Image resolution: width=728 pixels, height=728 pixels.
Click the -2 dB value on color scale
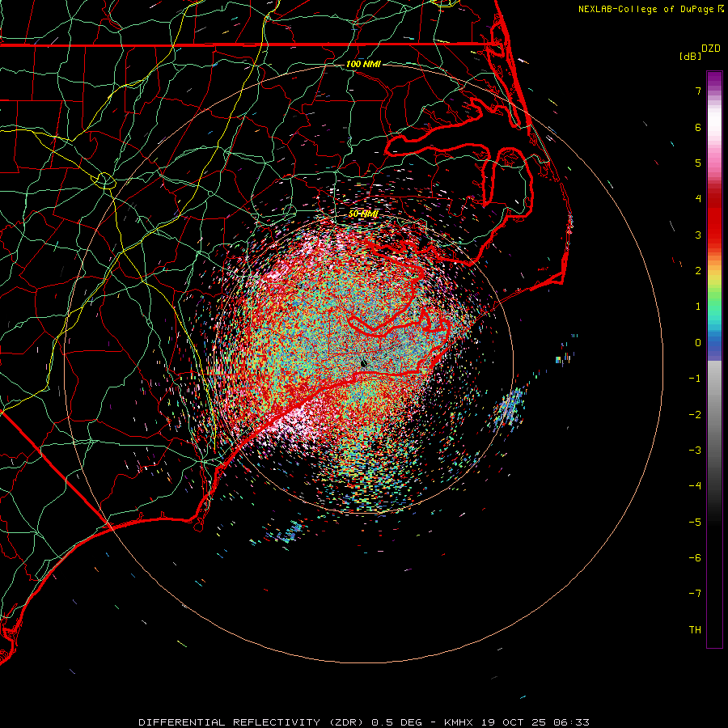tap(695, 415)
